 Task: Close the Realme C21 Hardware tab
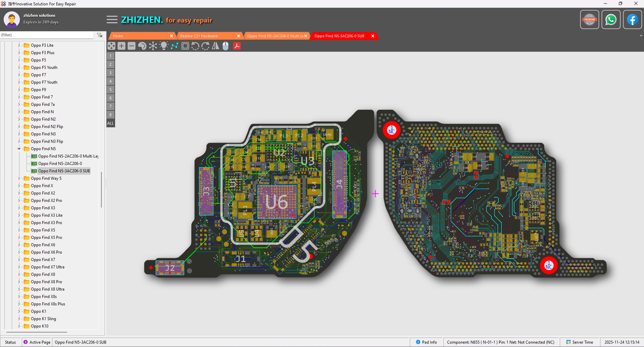point(238,36)
